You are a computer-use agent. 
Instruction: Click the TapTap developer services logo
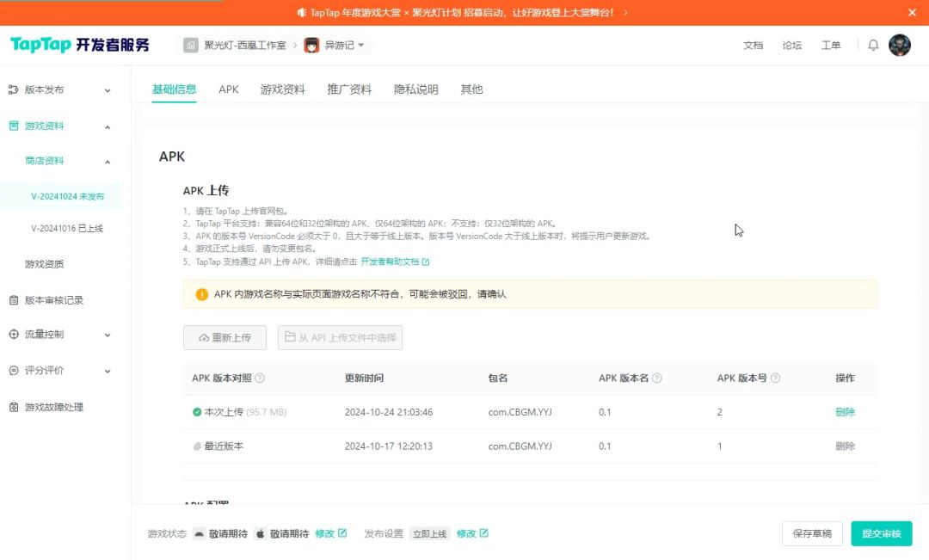(79, 46)
